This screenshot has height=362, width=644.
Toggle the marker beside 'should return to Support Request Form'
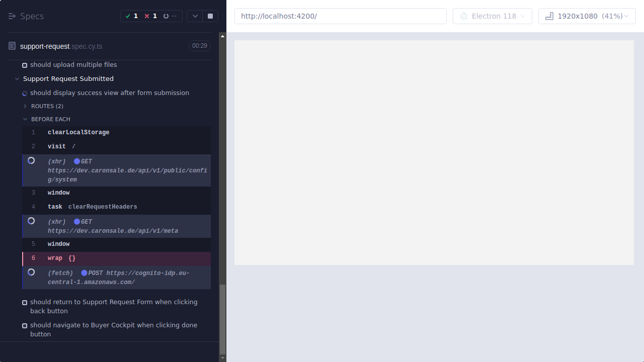[x=25, y=302]
